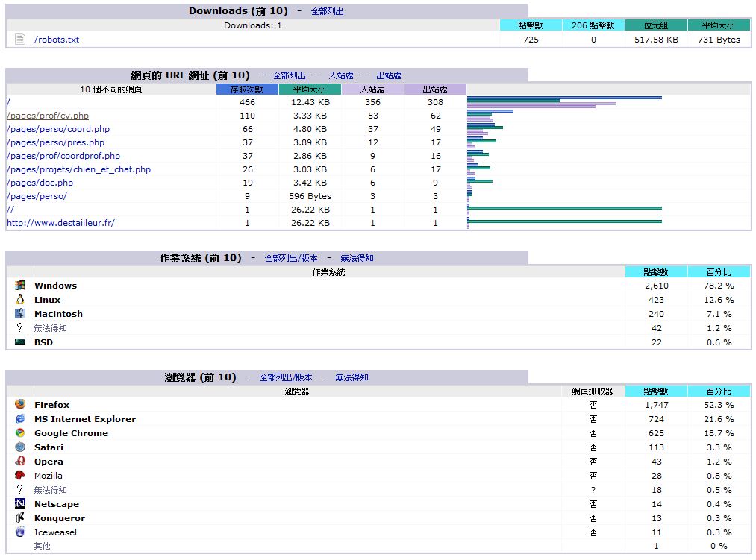The image size is (756, 560).
Task: Show full list for Downloads section
Action: [328, 11]
